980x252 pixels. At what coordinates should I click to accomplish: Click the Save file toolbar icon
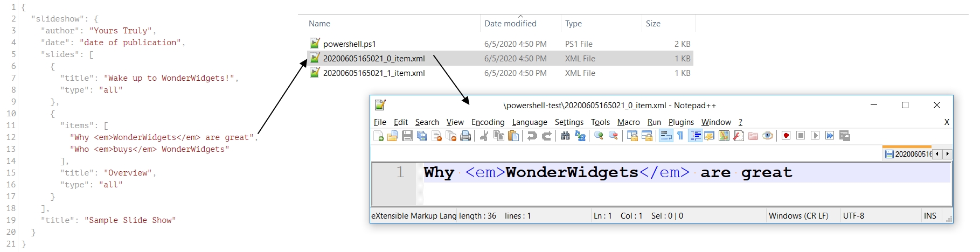(x=407, y=136)
